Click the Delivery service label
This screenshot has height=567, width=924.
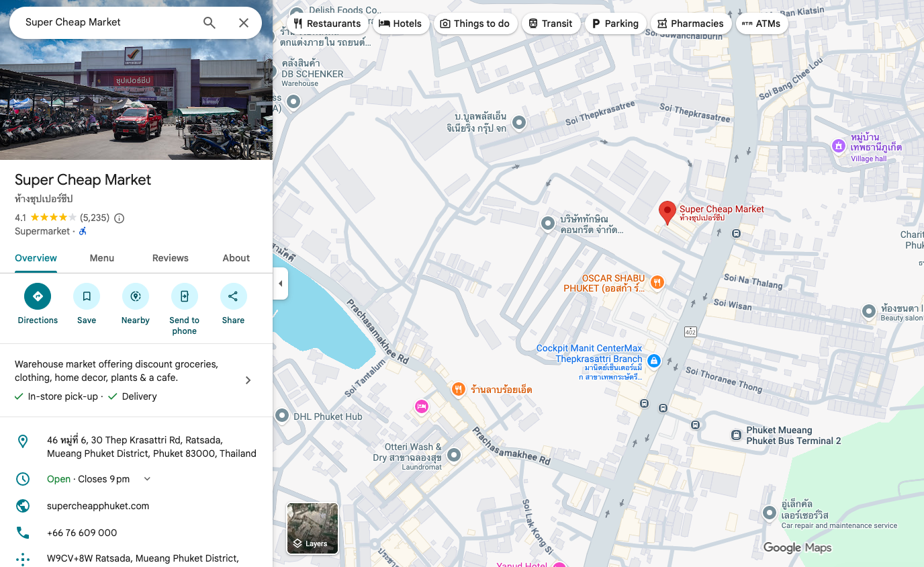(x=139, y=396)
